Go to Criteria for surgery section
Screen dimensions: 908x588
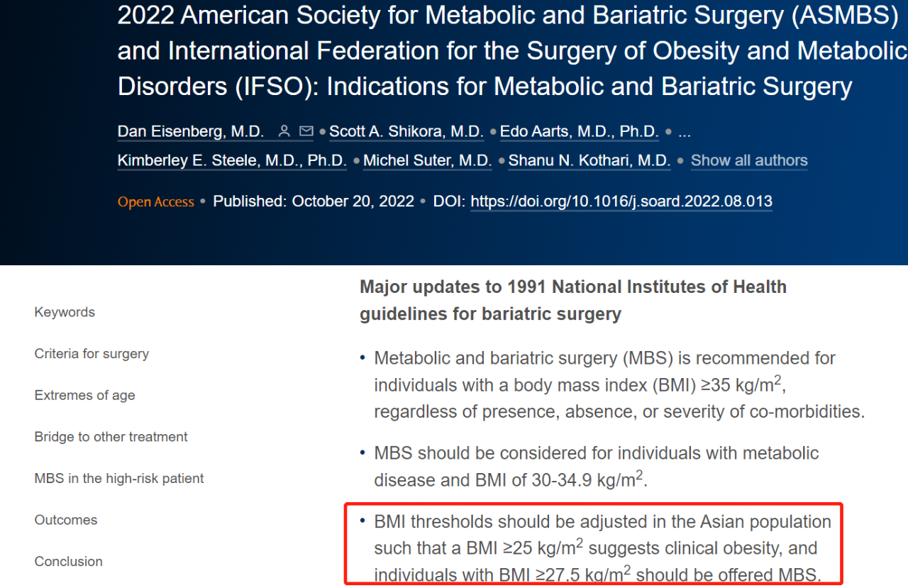click(92, 354)
